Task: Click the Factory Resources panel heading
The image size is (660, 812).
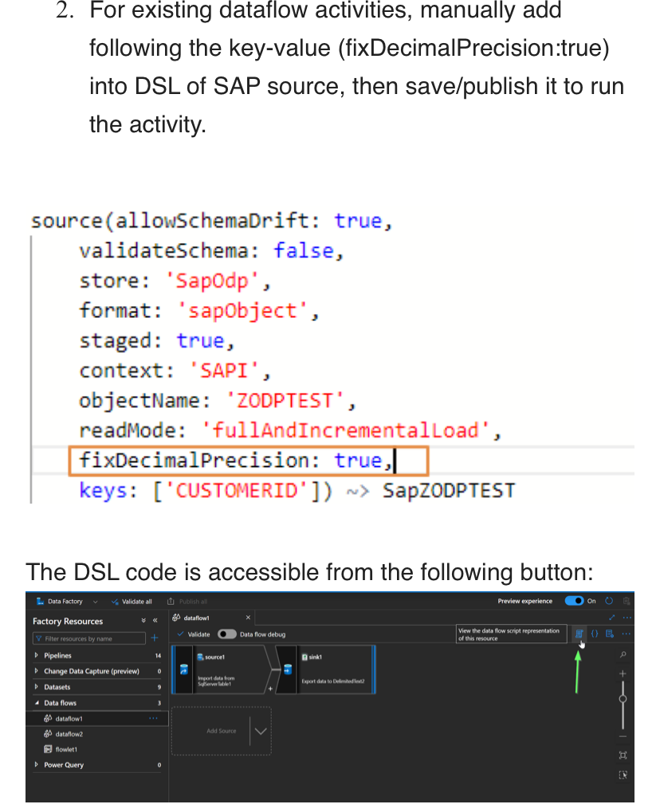Action: 68,621
